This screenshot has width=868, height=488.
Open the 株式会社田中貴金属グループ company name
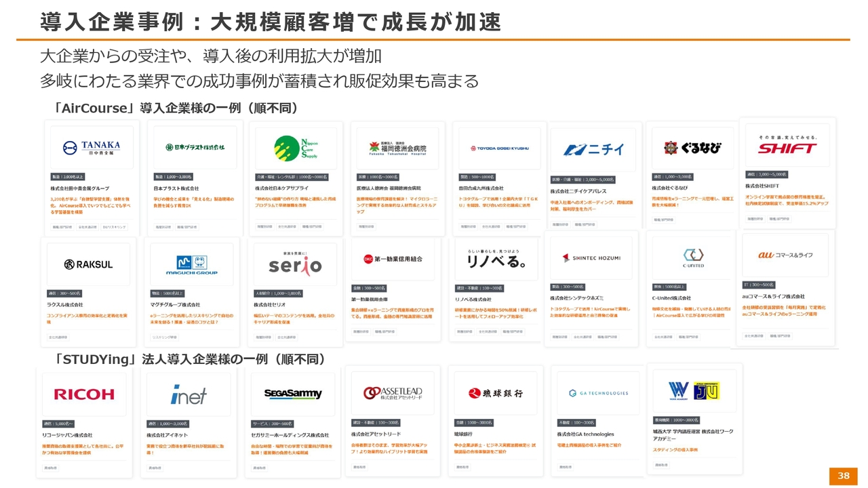[80, 188]
